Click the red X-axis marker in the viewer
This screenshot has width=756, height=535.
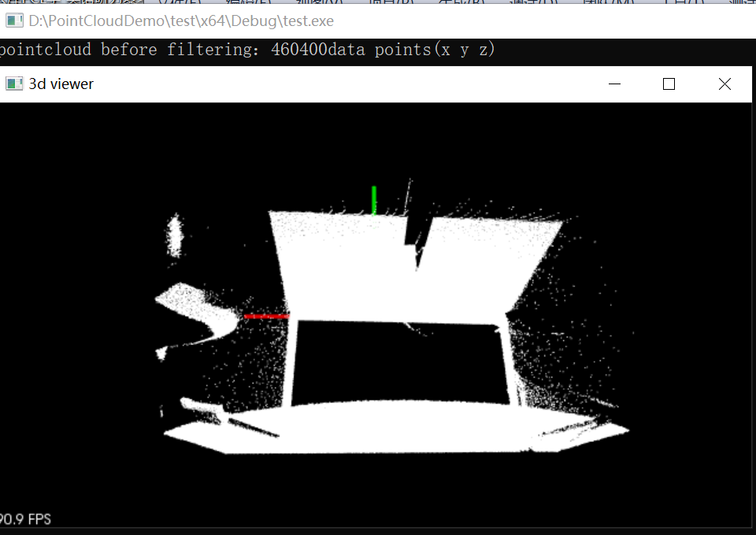coord(267,317)
